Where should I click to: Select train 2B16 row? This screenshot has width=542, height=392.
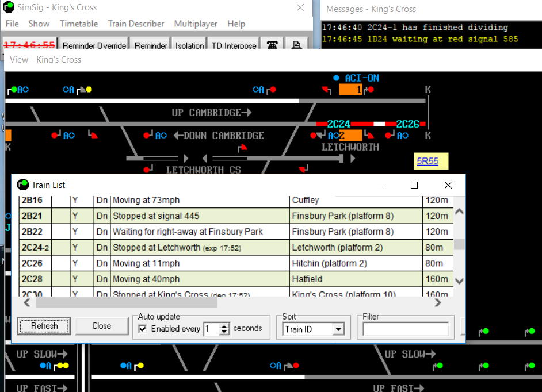[x=236, y=201]
